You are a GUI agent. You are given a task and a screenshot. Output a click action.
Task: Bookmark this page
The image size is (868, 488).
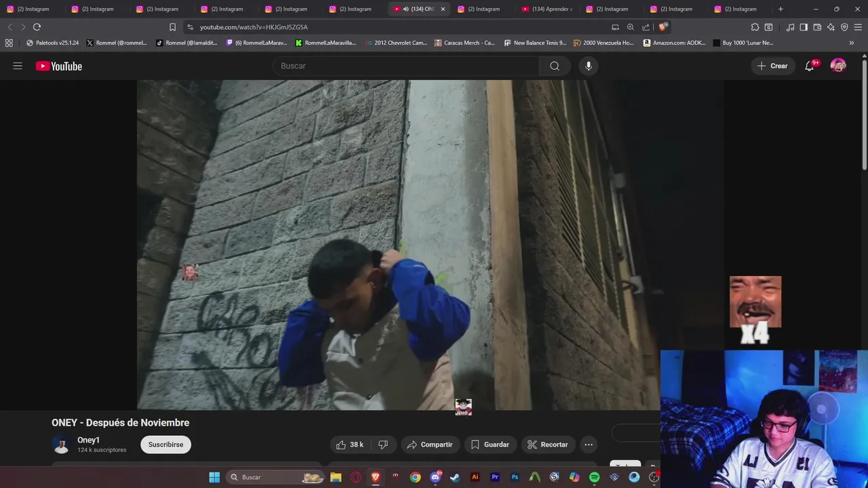click(172, 27)
